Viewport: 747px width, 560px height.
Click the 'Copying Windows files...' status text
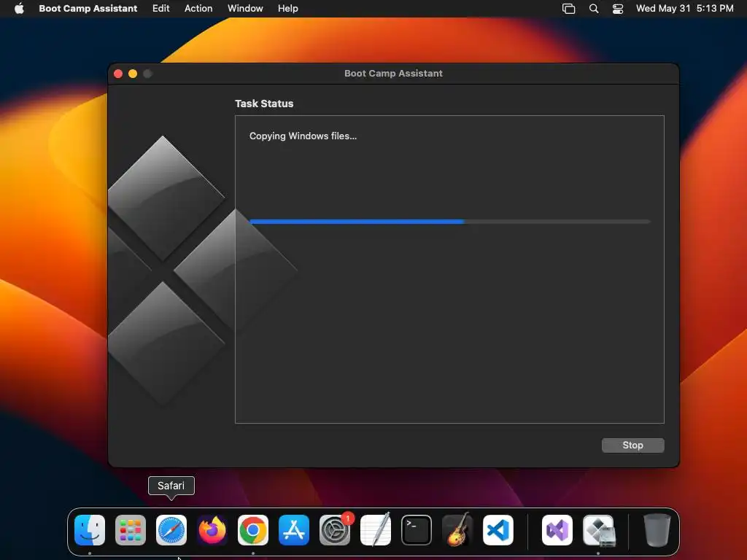pos(303,136)
